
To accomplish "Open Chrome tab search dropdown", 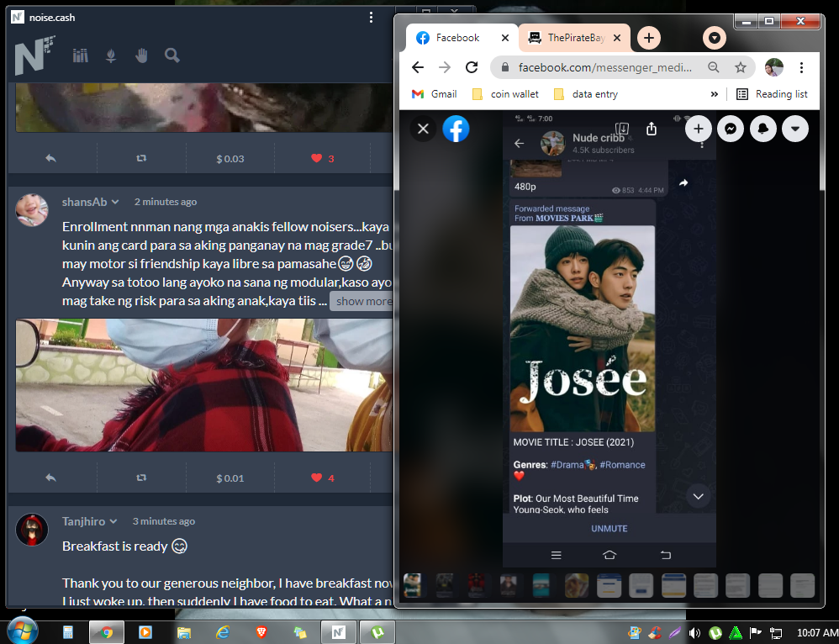I will click(714, 38).
